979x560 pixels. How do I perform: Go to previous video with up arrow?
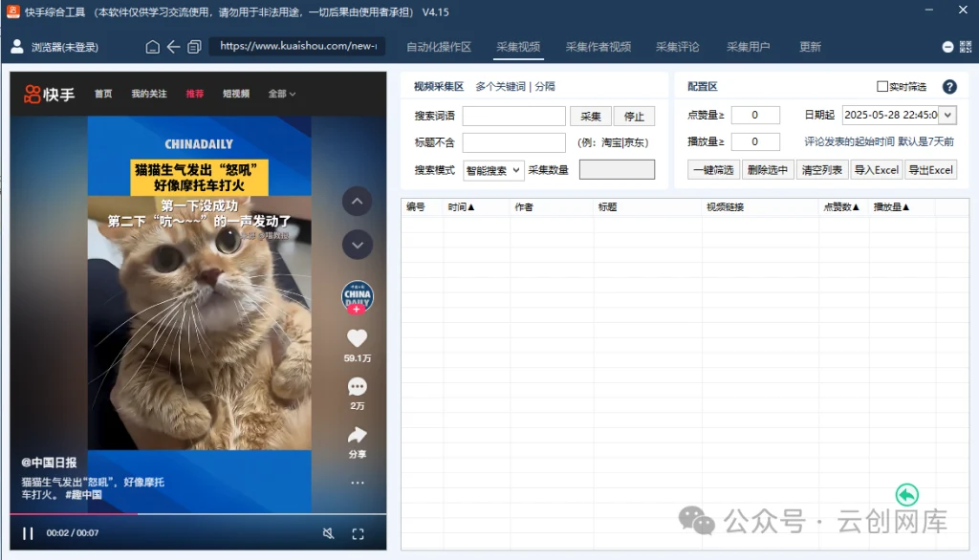coord(358,202)
